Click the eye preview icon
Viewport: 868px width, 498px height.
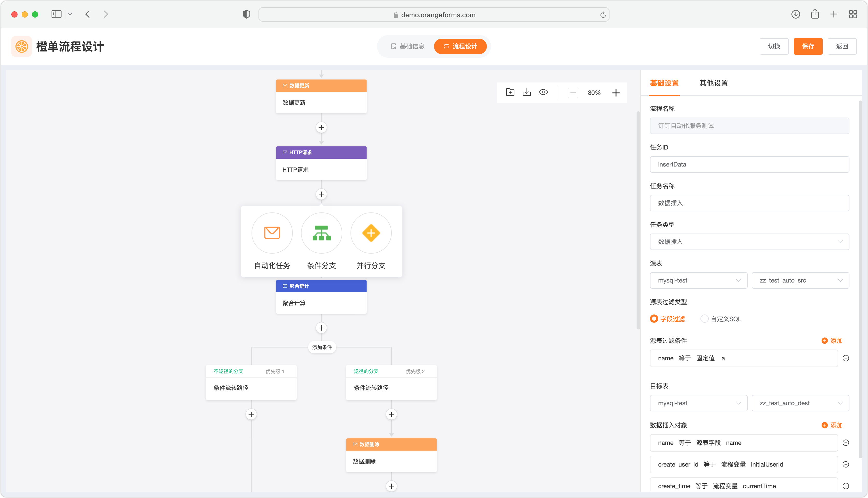[543, 92]
